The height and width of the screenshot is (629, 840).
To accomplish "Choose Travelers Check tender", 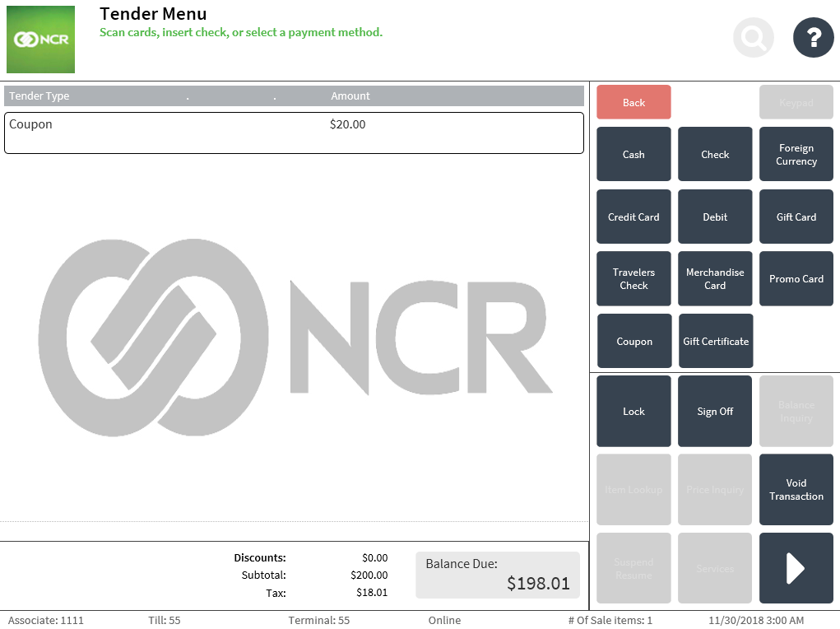I will [633, 279].
